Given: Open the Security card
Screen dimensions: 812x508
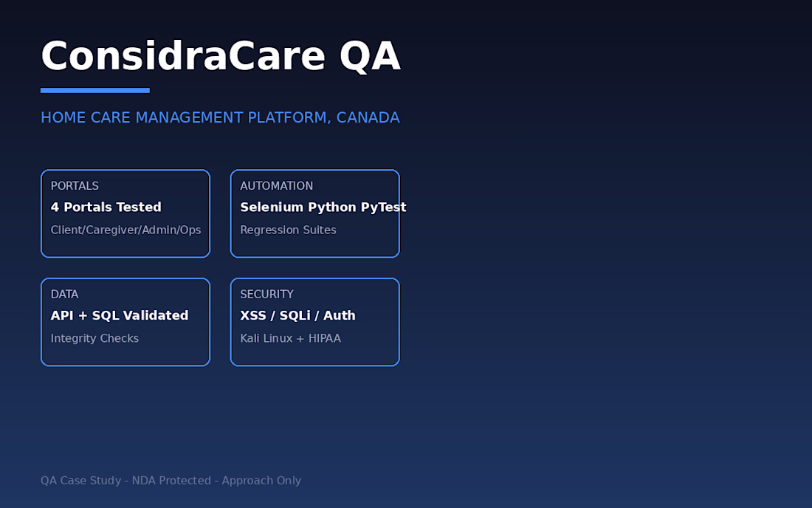Looking at the screenshot, I should [x=315, y=322].
